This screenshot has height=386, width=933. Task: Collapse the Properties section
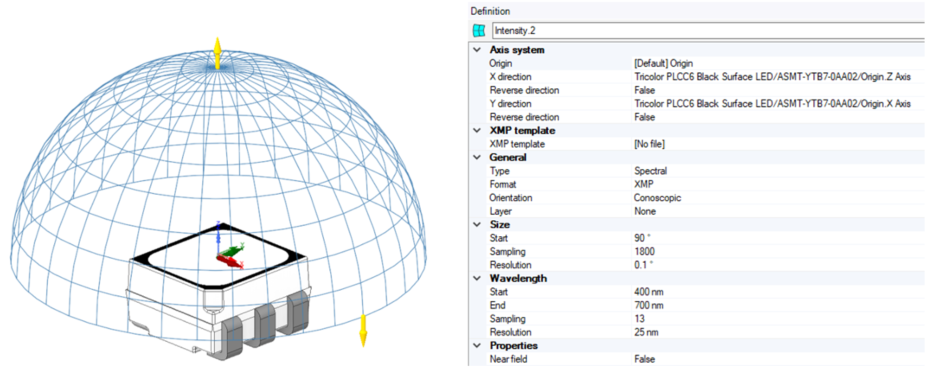[x=477, y=346]
